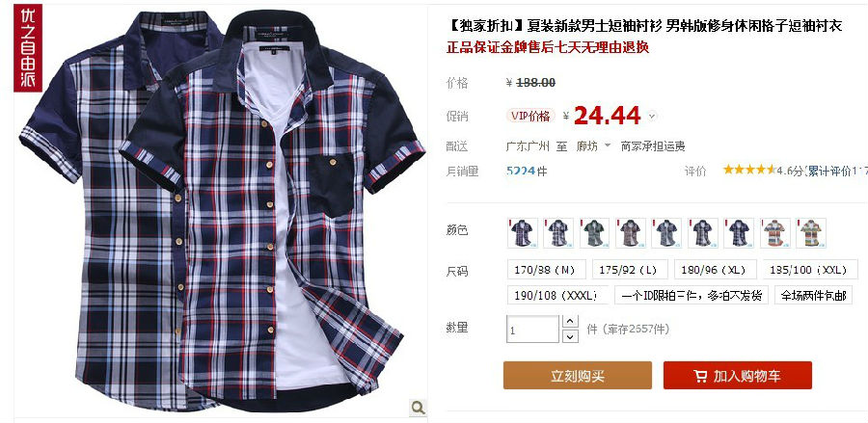Open the 廊坊 delivery destination dropdown
This screenshot has width=868, height=423.
(593, 145)
